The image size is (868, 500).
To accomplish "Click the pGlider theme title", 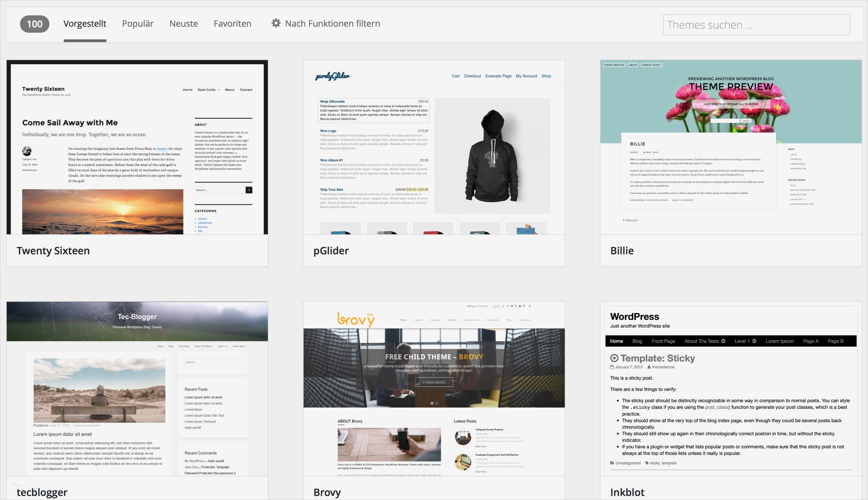I will pos(331,251).
